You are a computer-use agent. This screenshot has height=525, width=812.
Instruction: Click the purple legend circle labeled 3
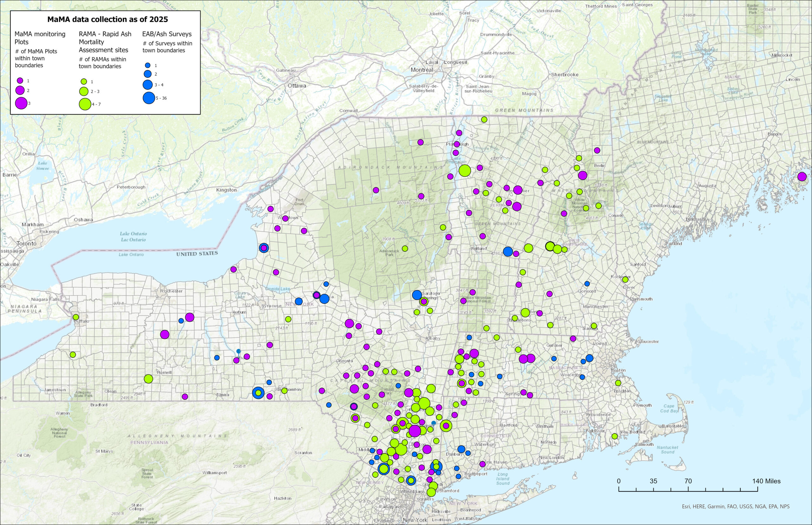click(x=22, y=103)
